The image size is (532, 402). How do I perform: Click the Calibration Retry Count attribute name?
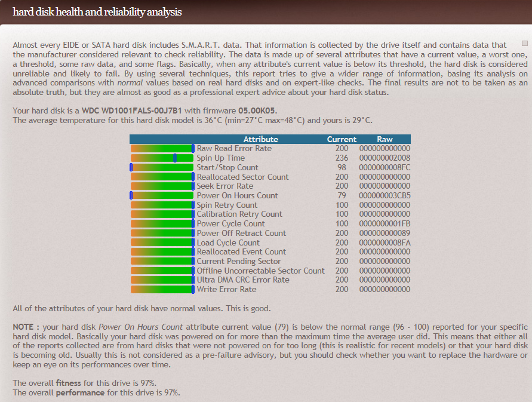tap(239, 214)
